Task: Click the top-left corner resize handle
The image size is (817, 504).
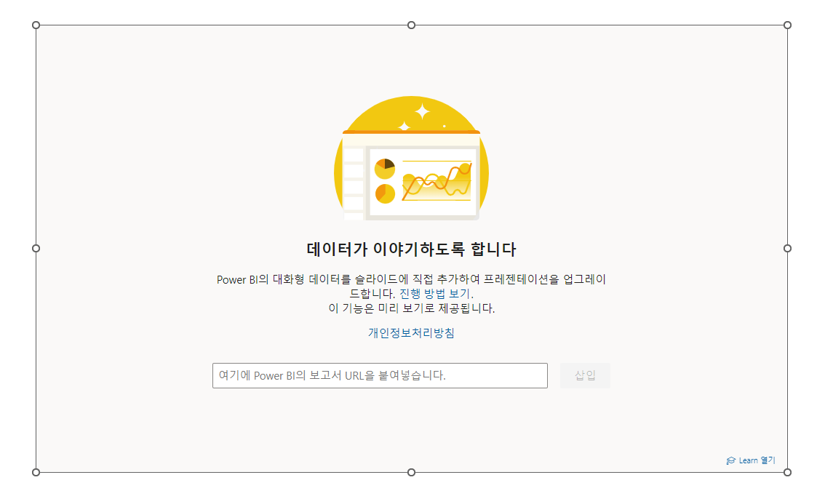Action: tap(36, 25)
